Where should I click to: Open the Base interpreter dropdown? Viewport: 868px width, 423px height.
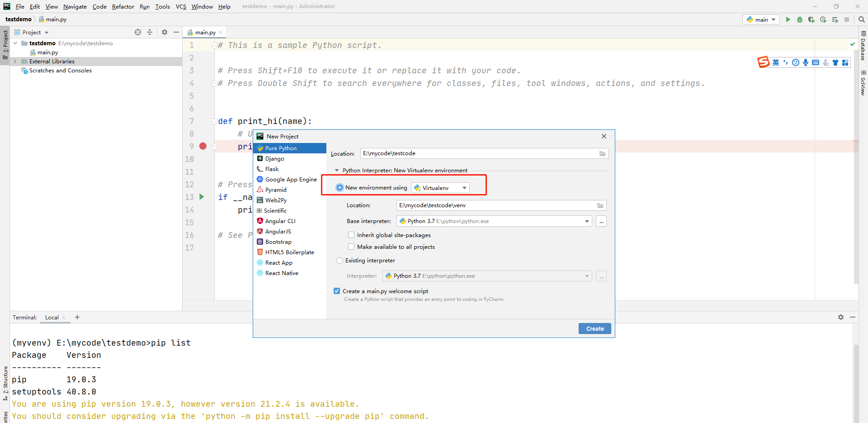(x=494, y=221)
